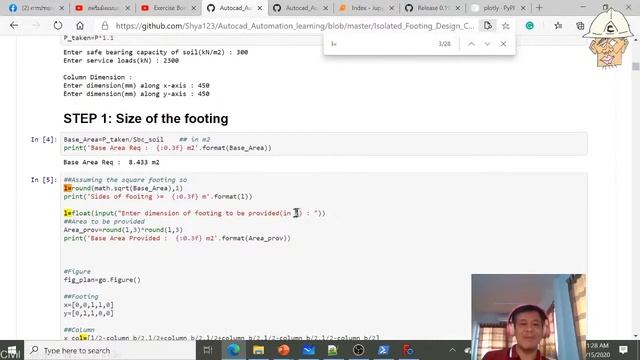Open PowerShell from the taskbar
The height and width of the screenshot is (360, 640).
click(x=383, y=350)
